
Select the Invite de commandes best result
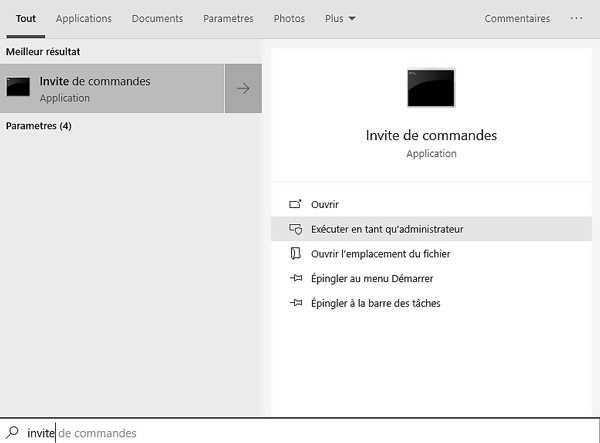point(112,88)
